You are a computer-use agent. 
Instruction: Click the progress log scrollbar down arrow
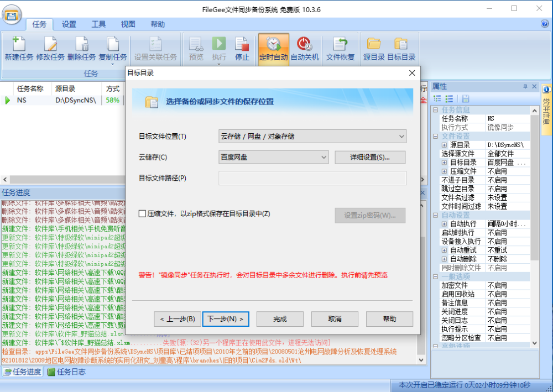(x=421, y=360)
